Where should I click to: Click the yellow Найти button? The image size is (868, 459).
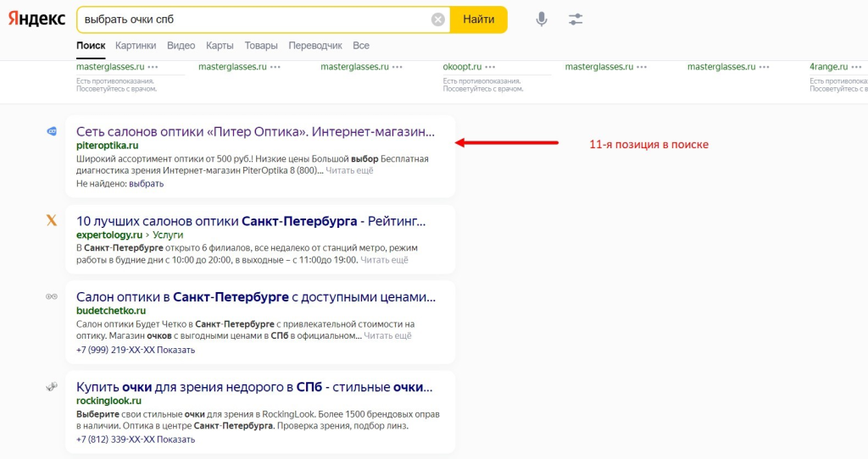click(x=478, y=19)
